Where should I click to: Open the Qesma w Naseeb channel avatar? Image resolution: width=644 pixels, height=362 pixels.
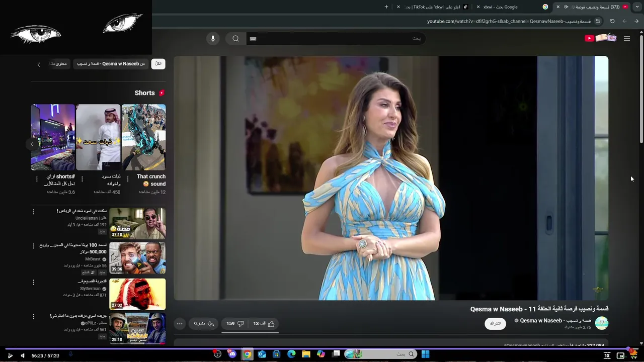[602, 323]
